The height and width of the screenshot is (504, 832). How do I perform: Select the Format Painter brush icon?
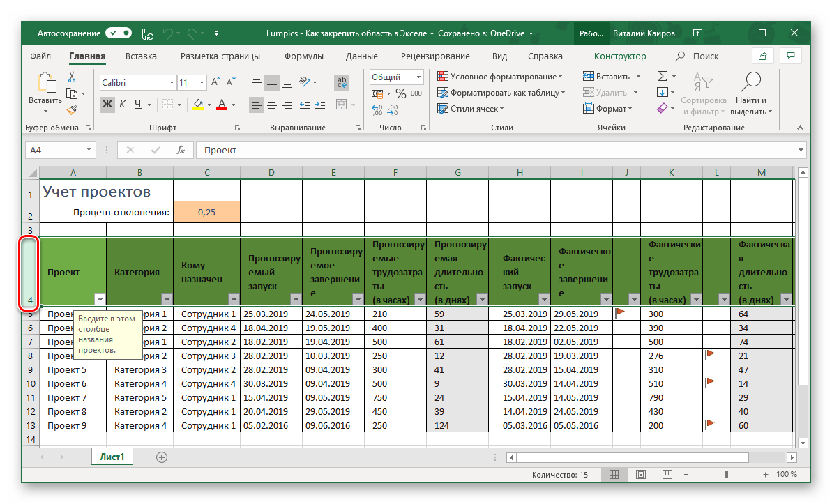click(71, 109)
